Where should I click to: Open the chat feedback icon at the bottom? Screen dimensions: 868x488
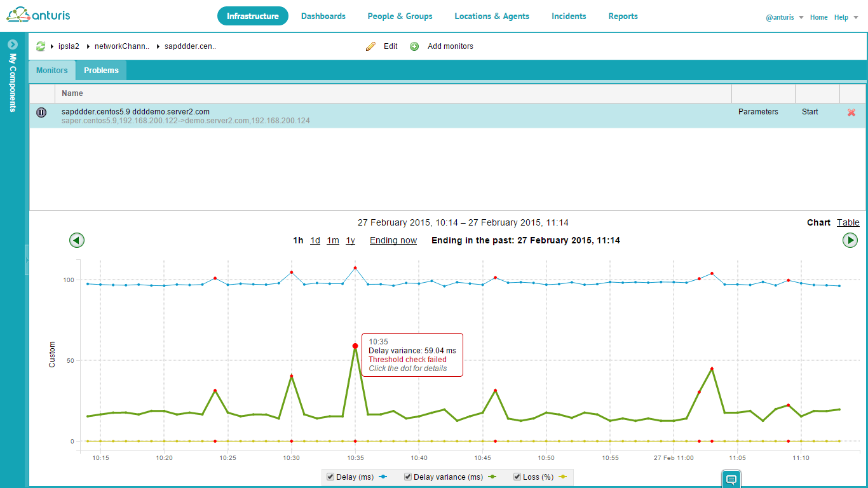click(x=731, y=479)
